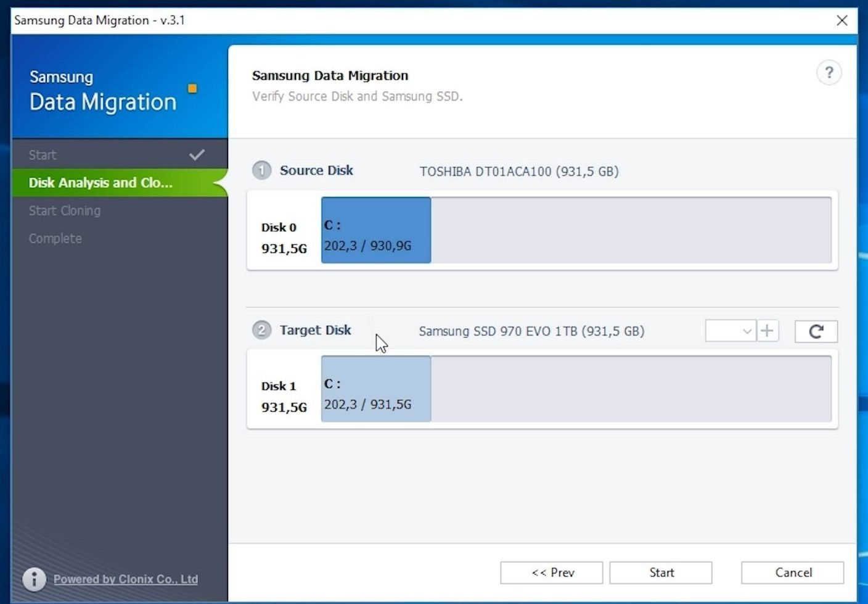The height and width of the screenshot is (604, 868).
Task: Click the Samsung SSD 970 EVO 1TB label
Action: 531,331
